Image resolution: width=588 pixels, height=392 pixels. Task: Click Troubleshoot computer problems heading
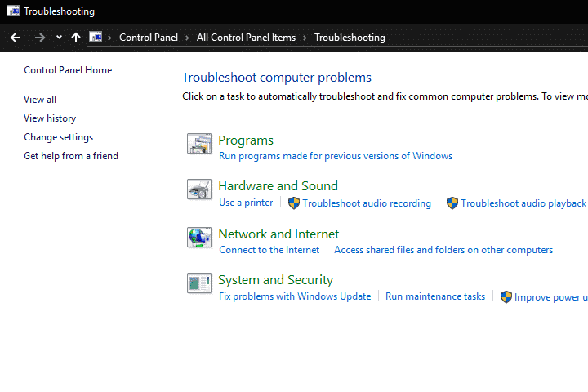click(x=277, y=78)
